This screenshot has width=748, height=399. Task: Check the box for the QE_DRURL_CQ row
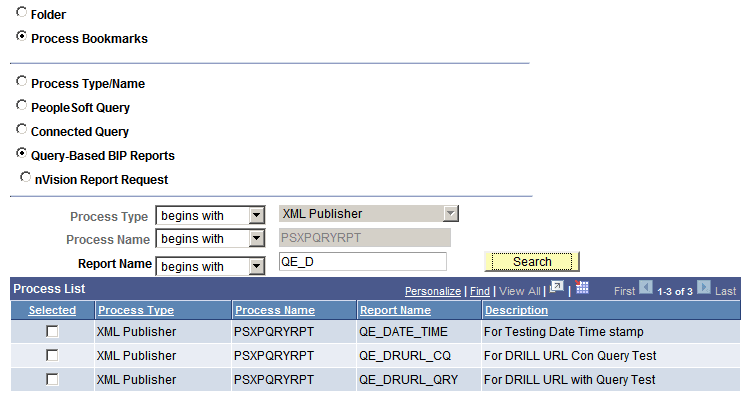point(52,355)
